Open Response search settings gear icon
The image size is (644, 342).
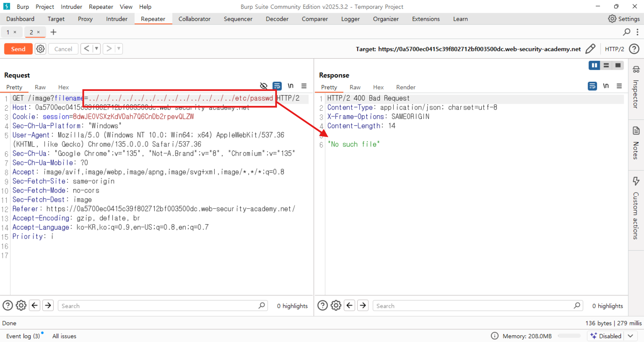[x=336, y=305]
